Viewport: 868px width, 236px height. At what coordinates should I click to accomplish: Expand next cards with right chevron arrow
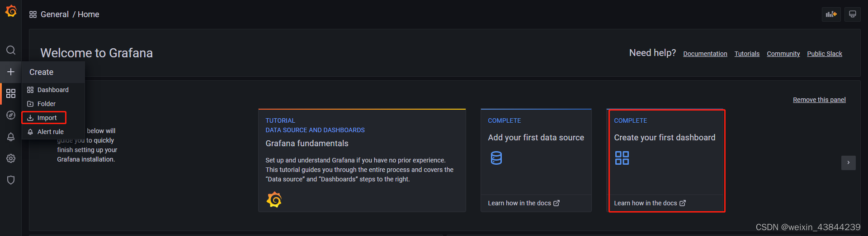click(848, 162)
